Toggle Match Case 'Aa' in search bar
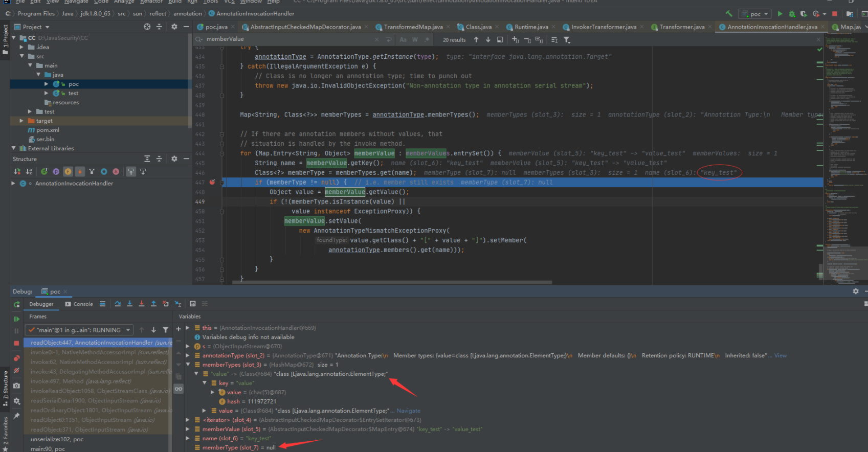The width and height of the screenshot is (868, 452). click(x=403, y=39)
